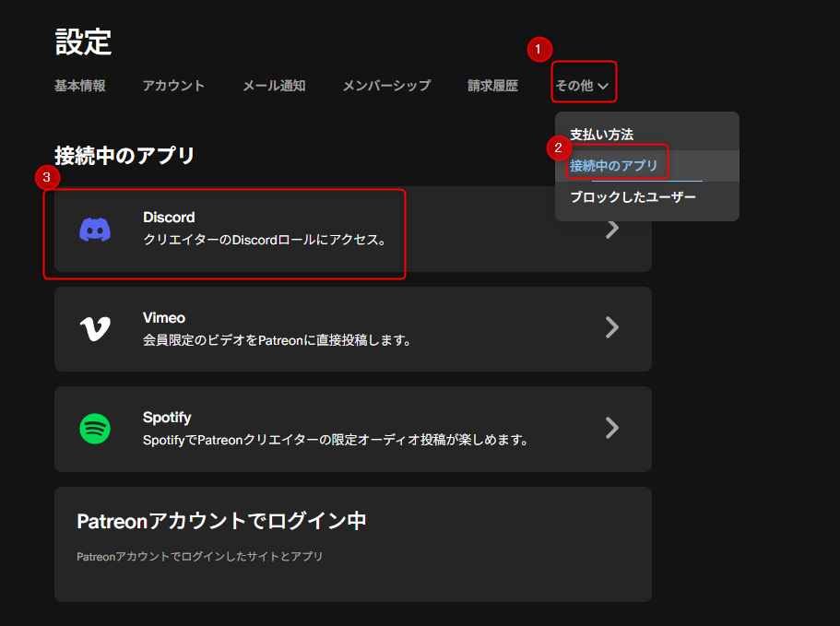
Task: Open the Discord row chevron arrow
Action: (611, 230)
